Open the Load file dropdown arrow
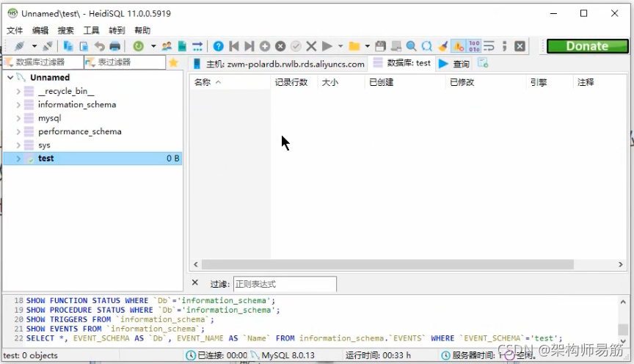Viewport: 634px width, 364px height. pyautogui.click(x=367, y=46)
